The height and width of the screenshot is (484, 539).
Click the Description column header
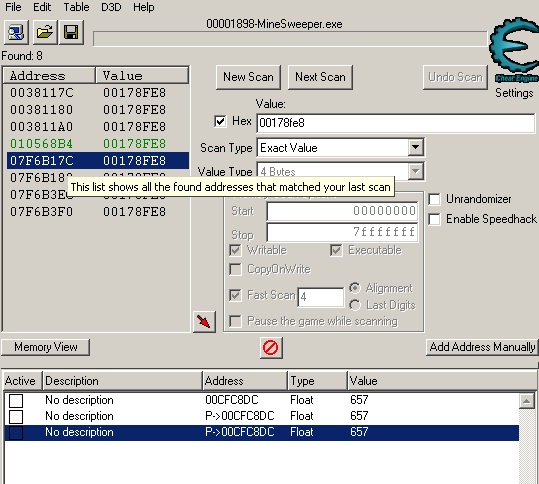coord(122,381)
